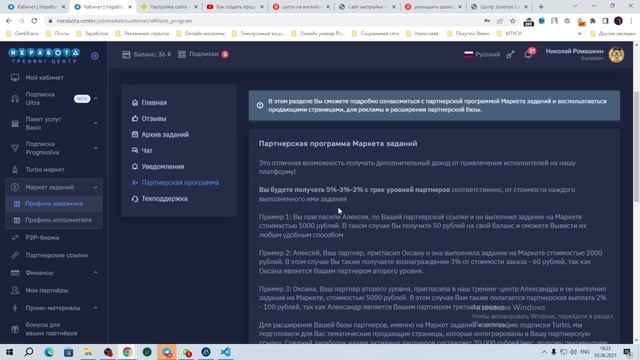Open Microsoft Edge from the taskbar
The image size is (640, 360).
click(49, 352)
